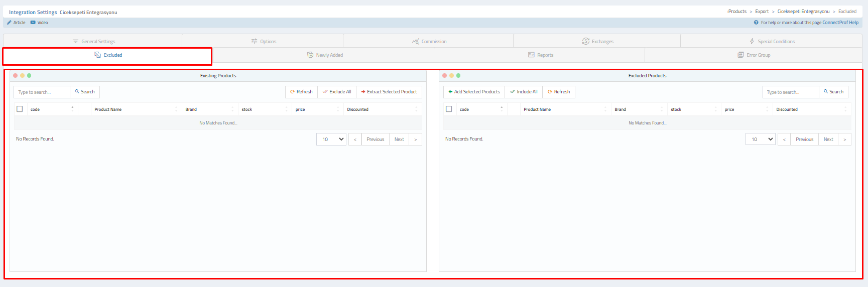Click the yellow dot on Excluded Products panel
The height and width of the screenshot is (287, 868).
[451, 76]
